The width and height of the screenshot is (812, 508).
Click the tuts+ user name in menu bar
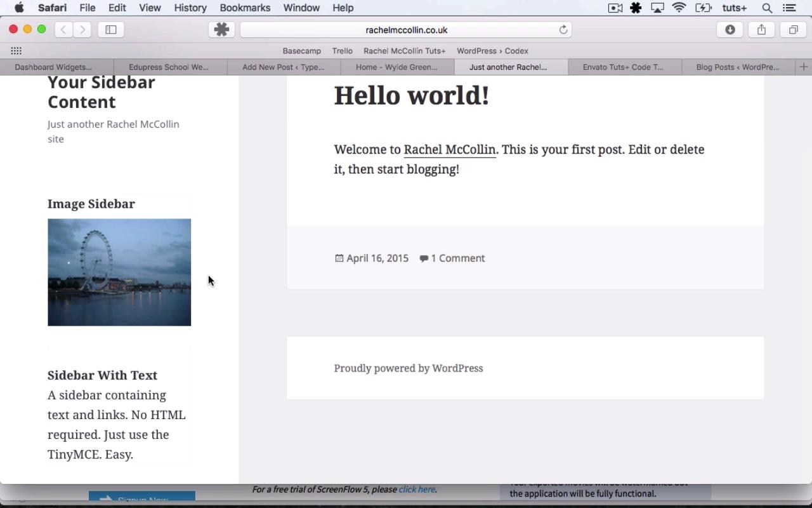tap(735, 8)
